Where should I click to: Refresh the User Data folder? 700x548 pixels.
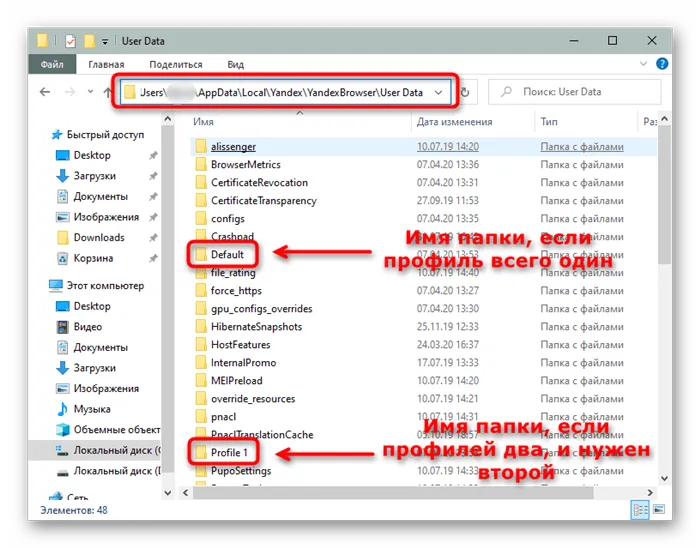[x=465, y=92]
